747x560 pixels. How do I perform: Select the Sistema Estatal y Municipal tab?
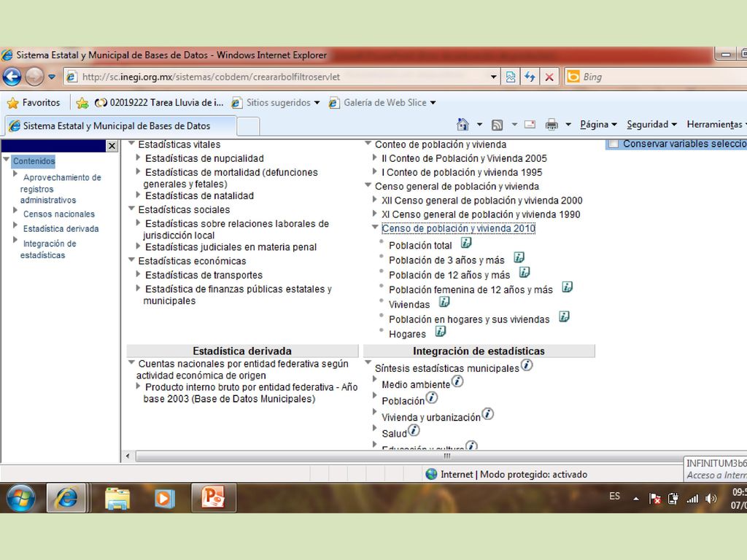(120, 125)
